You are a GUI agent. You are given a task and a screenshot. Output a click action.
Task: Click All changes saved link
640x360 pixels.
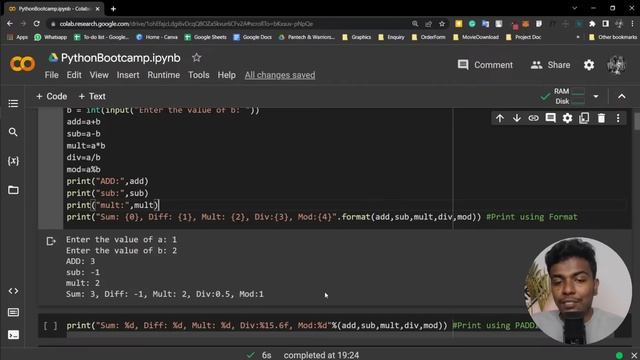click(280, 75)
